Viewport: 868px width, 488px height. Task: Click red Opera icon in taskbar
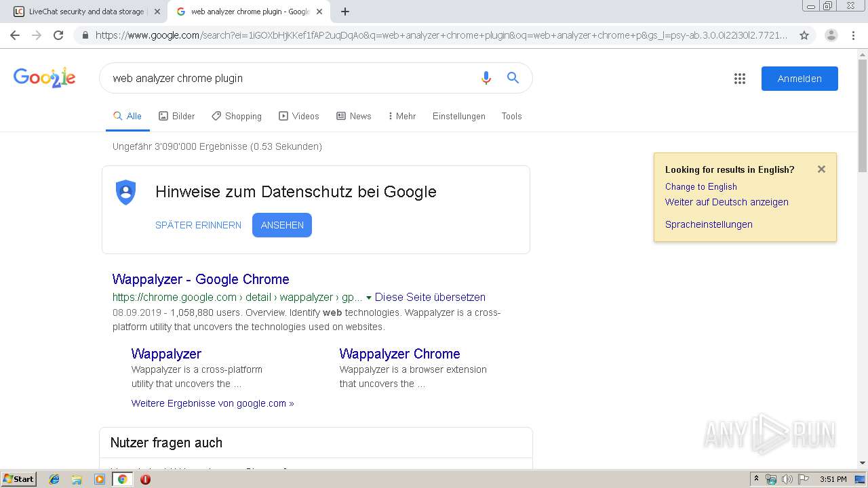(145, 479)
